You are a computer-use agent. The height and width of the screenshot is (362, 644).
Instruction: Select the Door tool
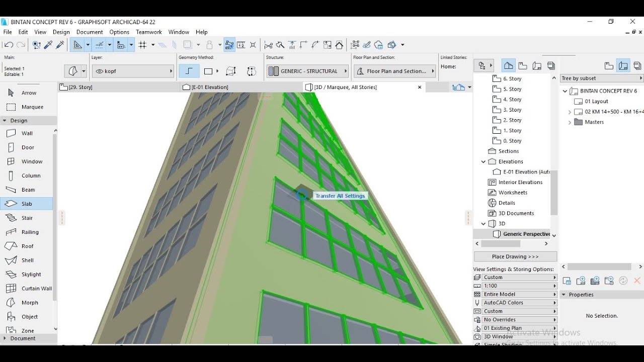coord(27,147)
